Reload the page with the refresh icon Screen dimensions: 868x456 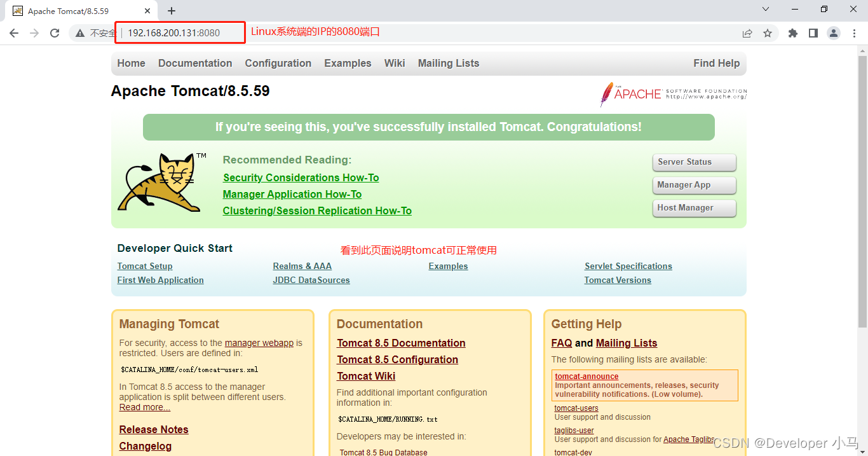55,33
